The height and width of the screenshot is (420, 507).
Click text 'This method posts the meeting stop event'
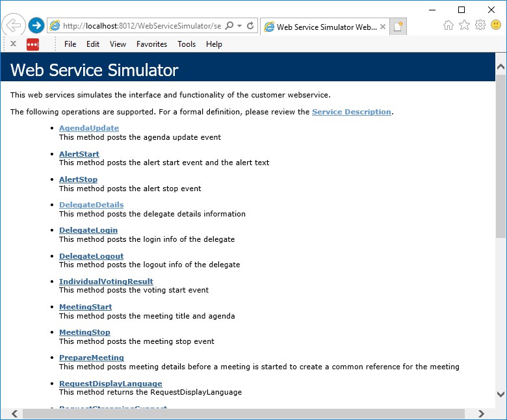pos(136,341)
